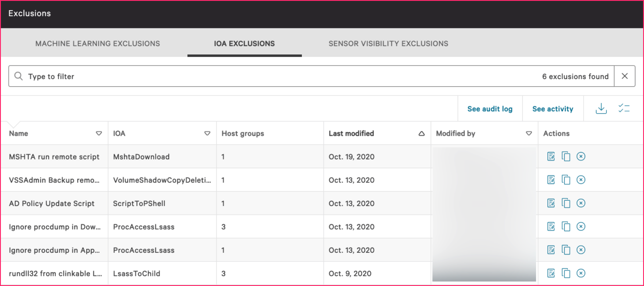Open the multi-select checklist icon
The width and height of the screenshot is (644, 286).
tap(624, 109)
